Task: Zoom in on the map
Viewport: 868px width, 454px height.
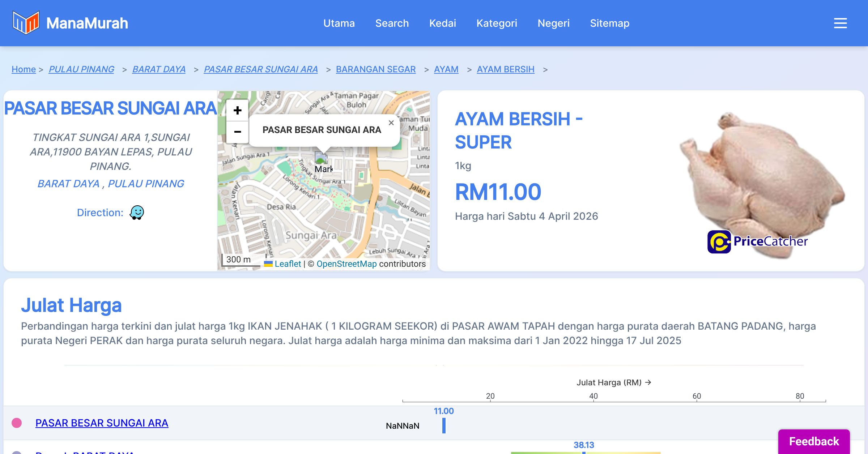Action: 237,110
